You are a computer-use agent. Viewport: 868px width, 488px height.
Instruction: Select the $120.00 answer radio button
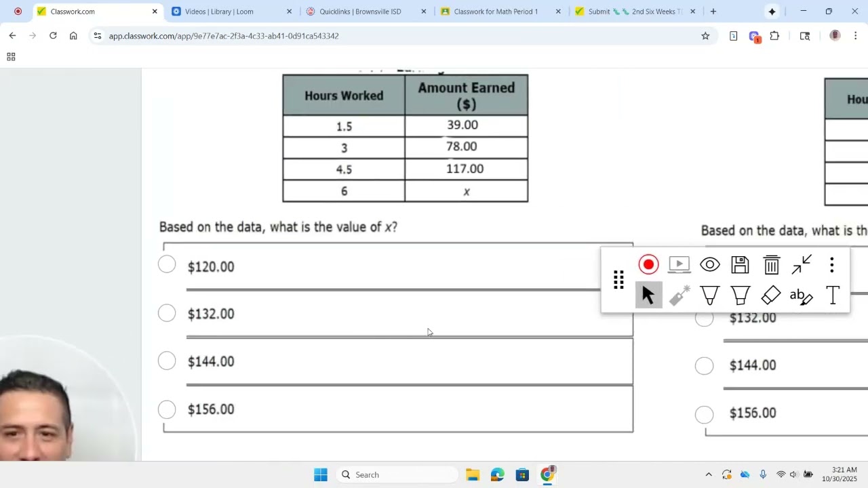tap(167, 264)
